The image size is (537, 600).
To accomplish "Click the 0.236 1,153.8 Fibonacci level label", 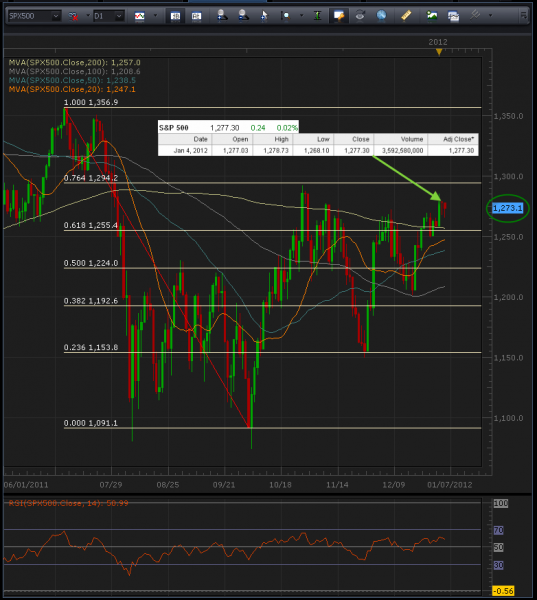I will point(91,347).
